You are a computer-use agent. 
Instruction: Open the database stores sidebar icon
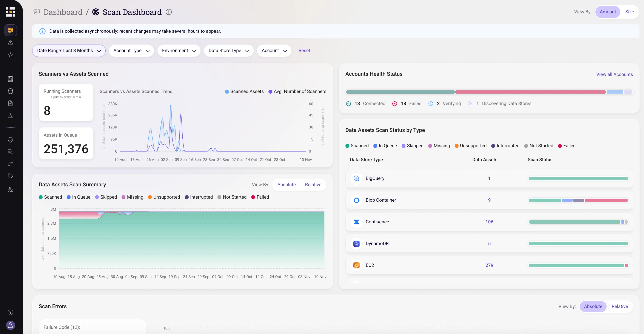(x=10, y=91)
